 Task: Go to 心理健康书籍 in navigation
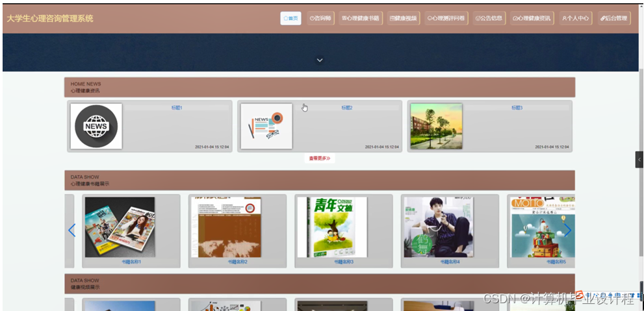[361, 18]
